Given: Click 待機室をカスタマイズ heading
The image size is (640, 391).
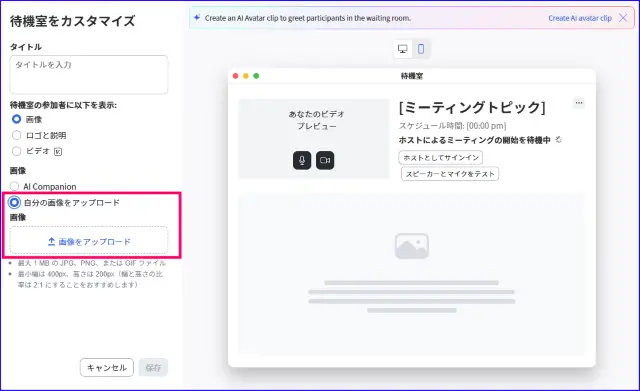Looking at the screenshot, I should (x=72, y=21).
